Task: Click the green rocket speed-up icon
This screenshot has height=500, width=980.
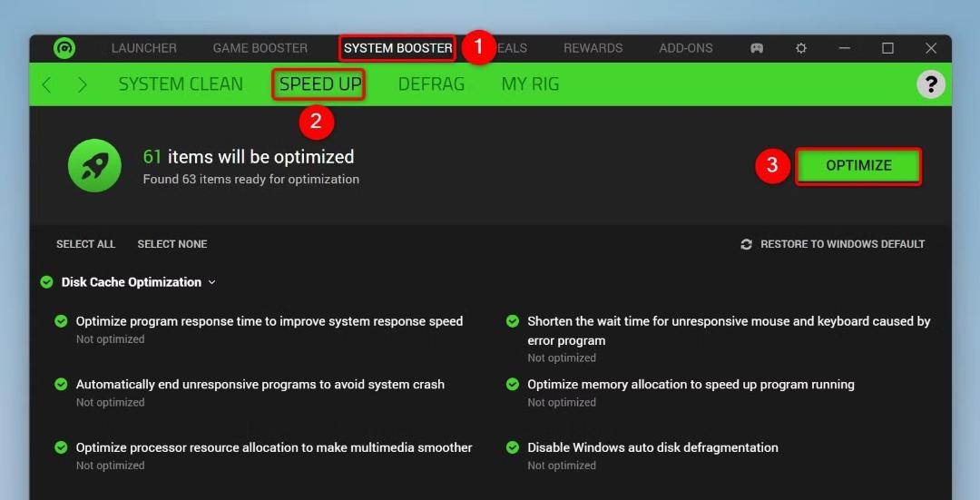Action: coord(94,166)
